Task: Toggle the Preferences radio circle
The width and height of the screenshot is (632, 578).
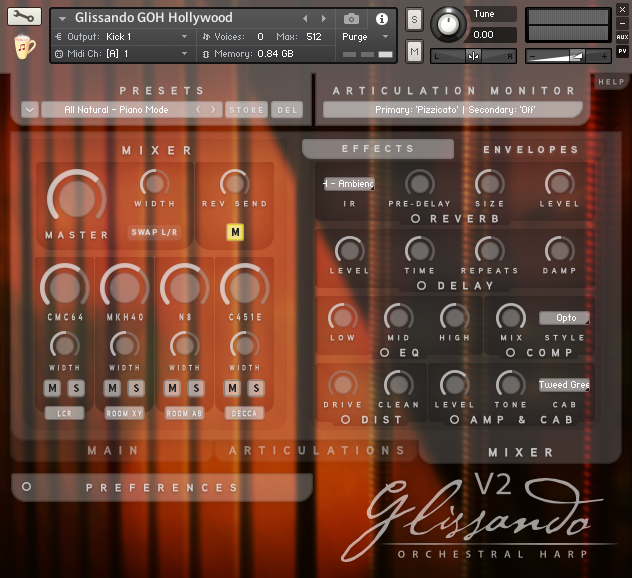Action: [26, 487]
